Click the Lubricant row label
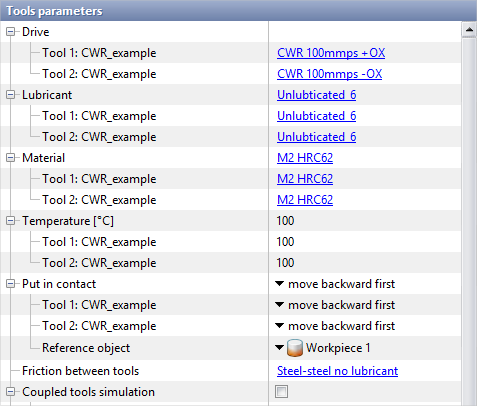The height and width of the screenshot is (406, 477). (47, 95)
